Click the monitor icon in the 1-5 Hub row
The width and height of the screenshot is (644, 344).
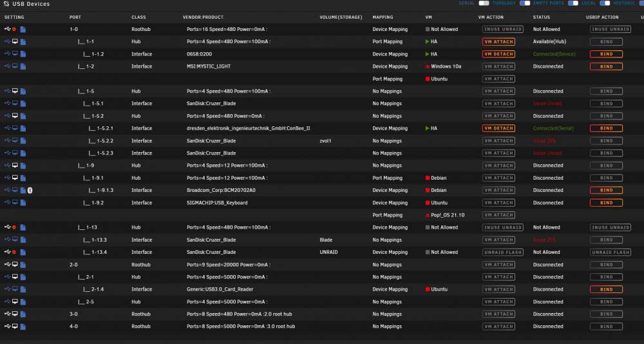[15, 91]
